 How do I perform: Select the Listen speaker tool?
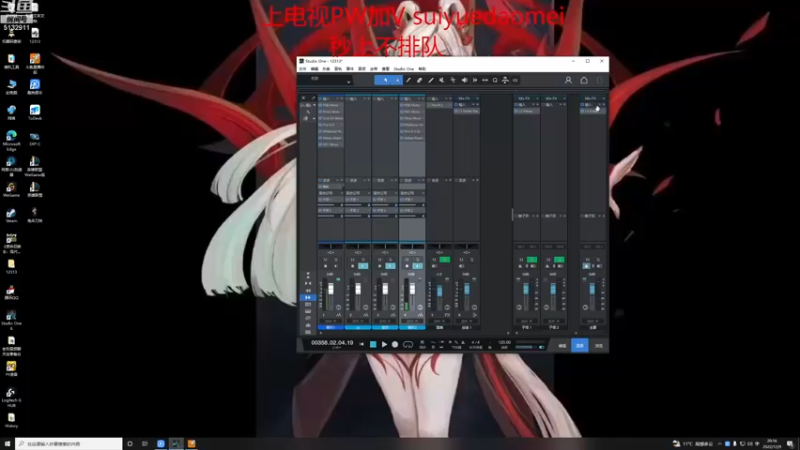tap(464, 80)
